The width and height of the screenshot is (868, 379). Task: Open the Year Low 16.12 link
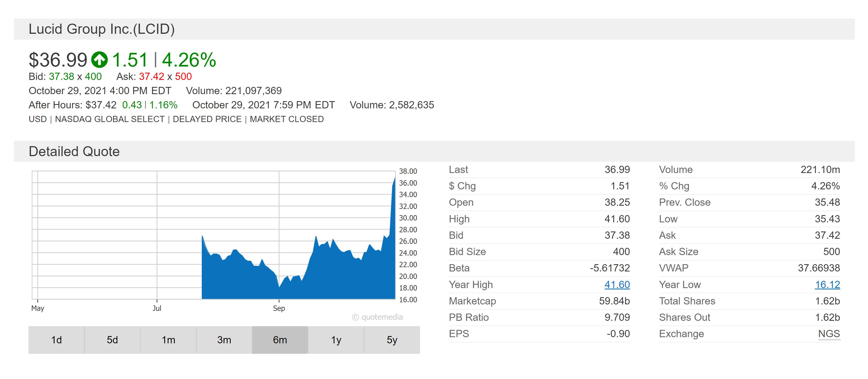[827, 285]
